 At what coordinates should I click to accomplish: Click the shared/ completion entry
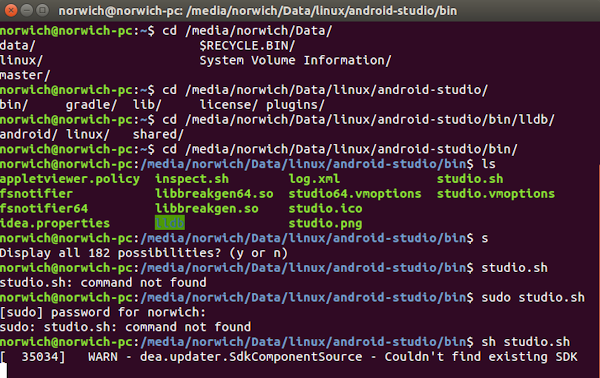tap(158, 135)
